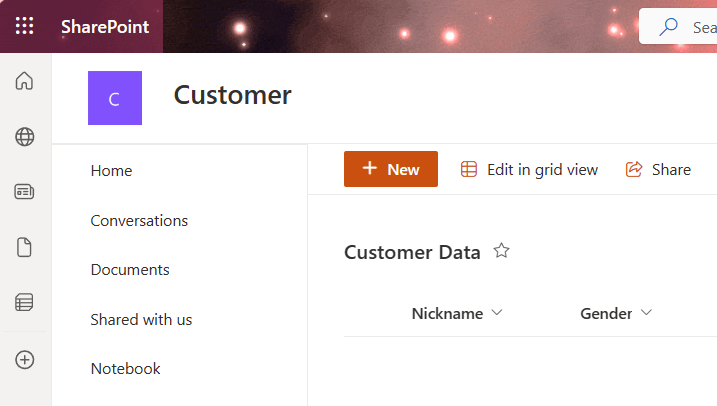
Task: Open My files page icon
Action: 25,247
